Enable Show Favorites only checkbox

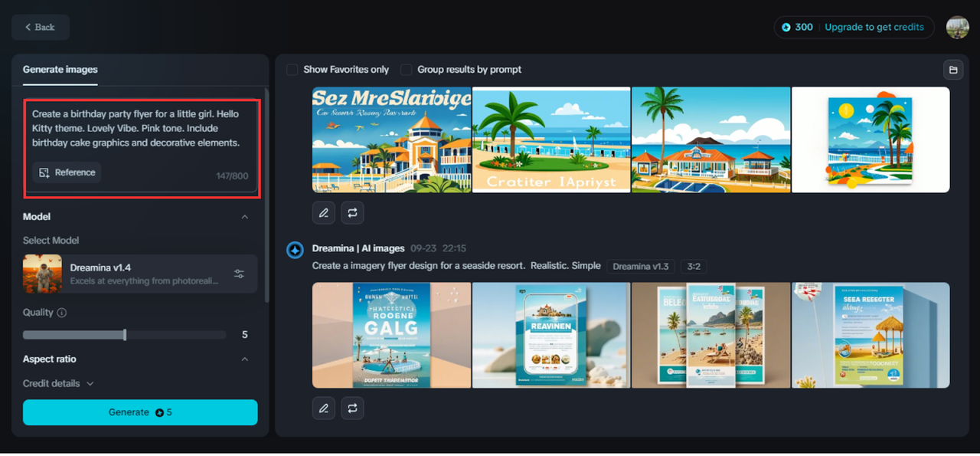[x=292, y=70]
